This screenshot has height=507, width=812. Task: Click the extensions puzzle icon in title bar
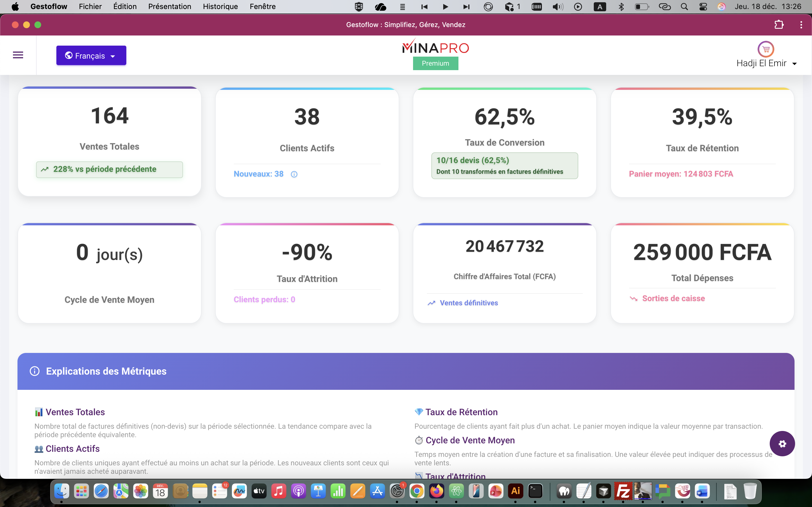click(x=779, y=25)
